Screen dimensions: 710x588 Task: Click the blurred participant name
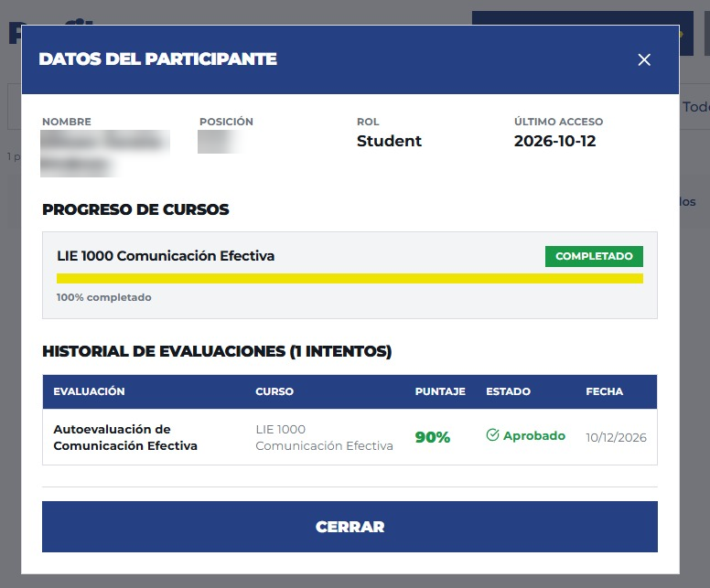coord(104,153)
